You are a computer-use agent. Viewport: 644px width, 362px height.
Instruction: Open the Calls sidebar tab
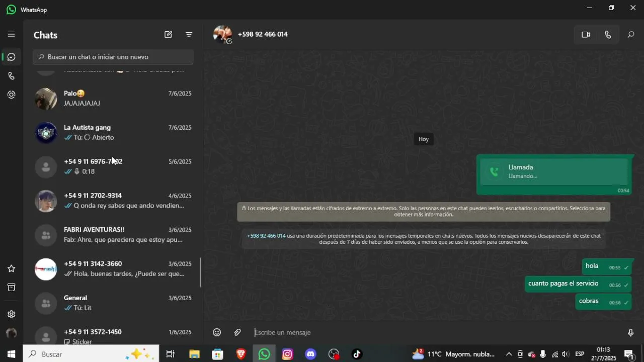click(x=11, y=76)
